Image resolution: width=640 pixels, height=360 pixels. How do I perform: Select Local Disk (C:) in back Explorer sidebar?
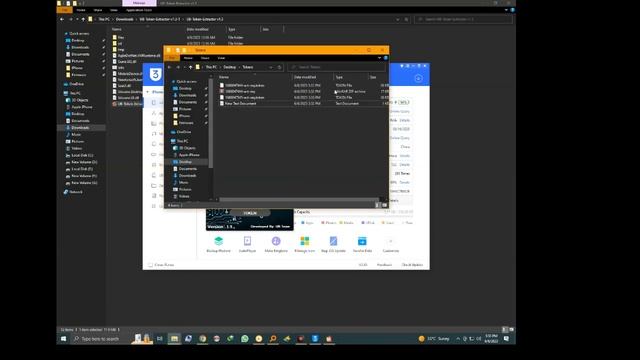coord(82,155)
